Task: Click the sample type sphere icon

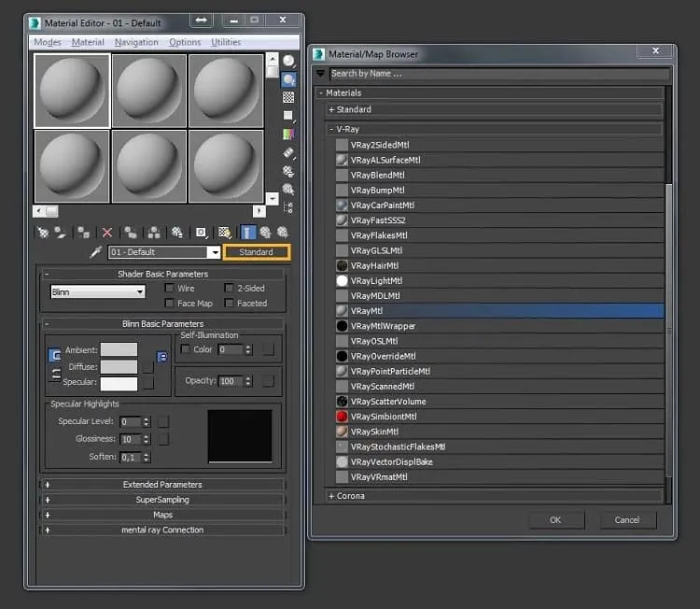Action: (x=288, y=61)
